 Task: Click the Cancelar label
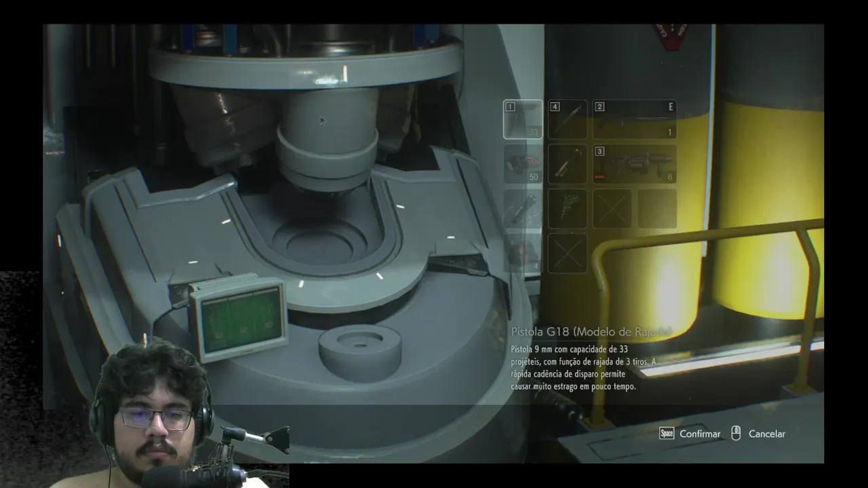pos(767,434)
